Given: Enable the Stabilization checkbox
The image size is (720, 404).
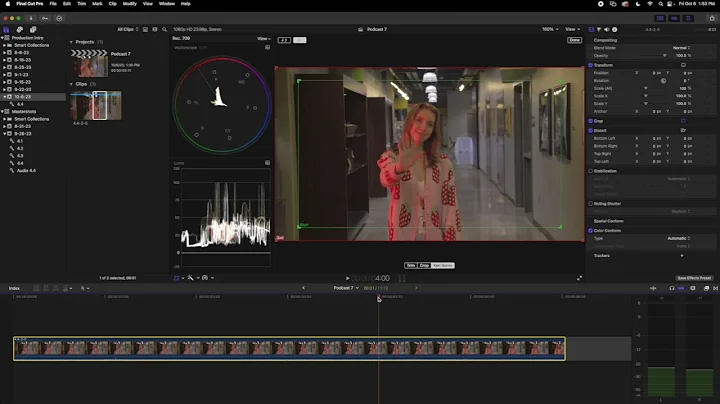Looking at the screenshot, I should click(x=591, y=171).
